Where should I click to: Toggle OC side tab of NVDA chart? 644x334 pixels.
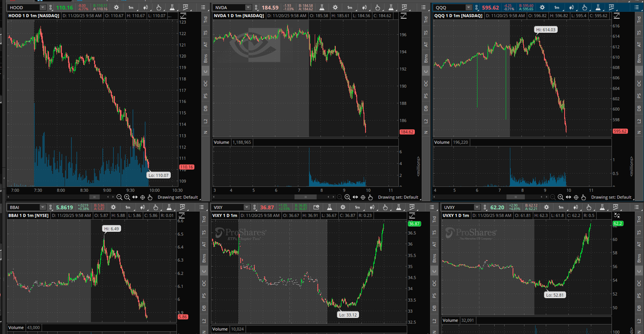(427, 83)
